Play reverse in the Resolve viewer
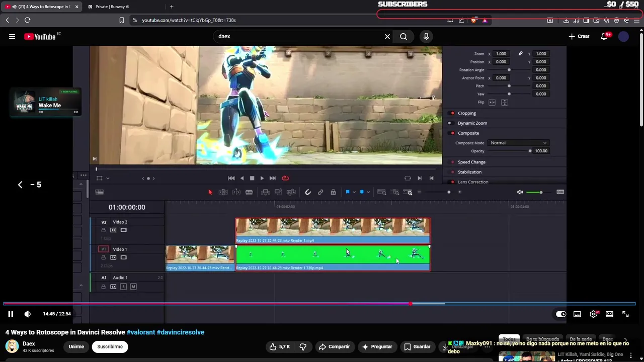The image size is (644, 362). pyautogui.click(x=242, y=178)
